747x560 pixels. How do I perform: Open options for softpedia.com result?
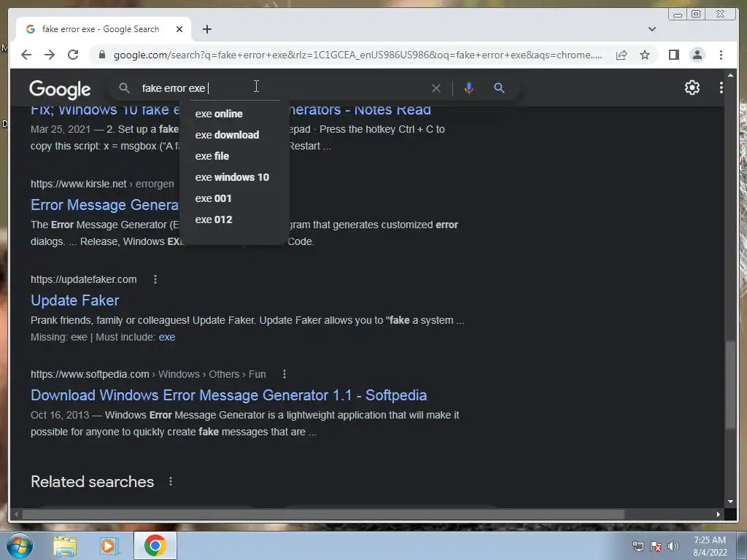pos(284,374)
